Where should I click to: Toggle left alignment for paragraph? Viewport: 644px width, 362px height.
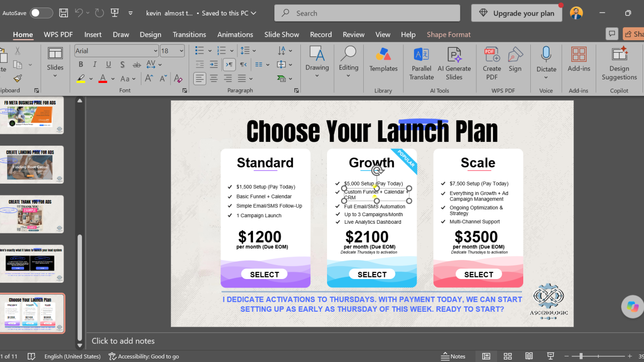[x=200, y=78]
